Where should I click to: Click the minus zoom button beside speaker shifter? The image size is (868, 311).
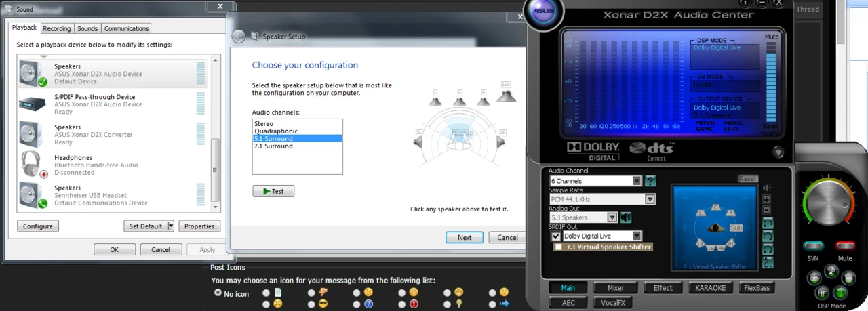coord(767,210)
